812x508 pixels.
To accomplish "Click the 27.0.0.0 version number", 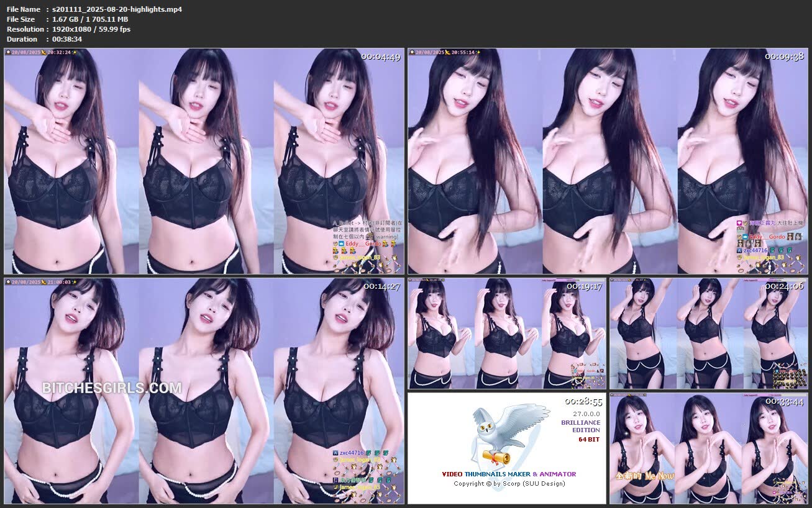I will (586, 413).
